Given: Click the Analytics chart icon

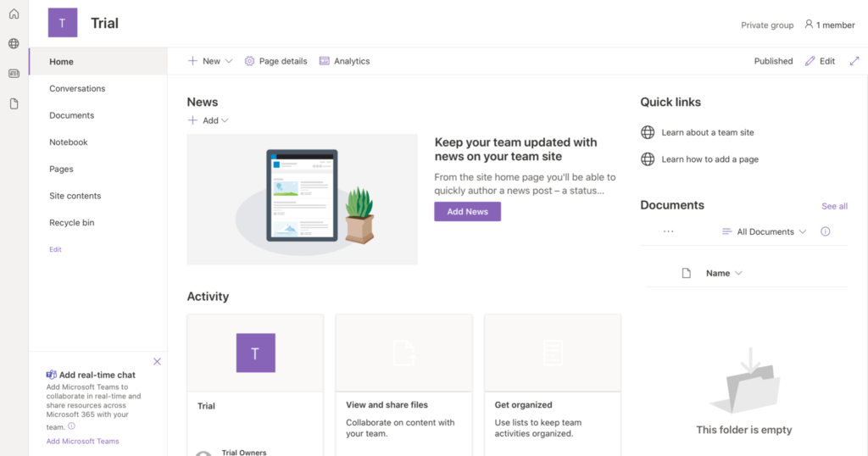Looking at the screenshot, I should tap(325, 61).
